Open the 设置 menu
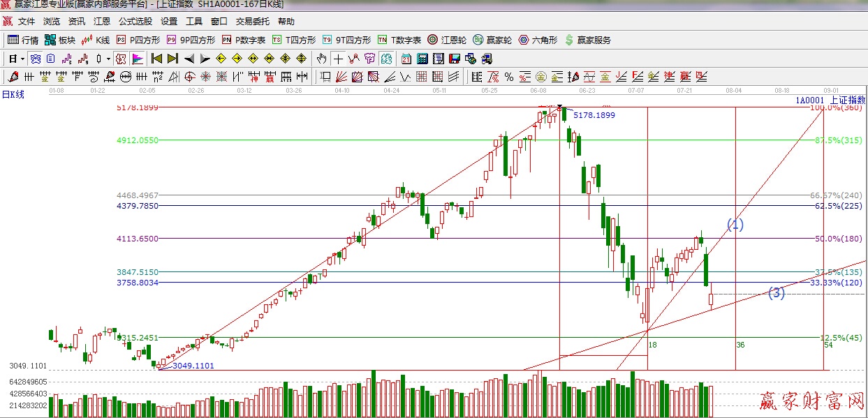 [169, 22]
